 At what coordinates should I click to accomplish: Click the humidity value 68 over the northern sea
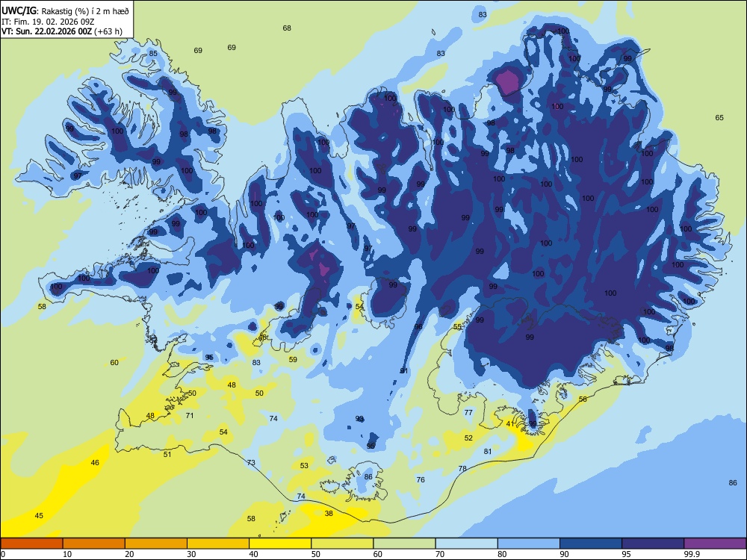pyautogui.click(x=287, y=28)
